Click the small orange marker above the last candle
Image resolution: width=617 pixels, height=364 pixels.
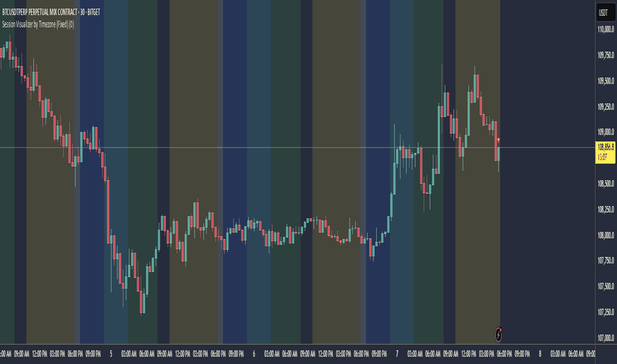pos(498,140)
